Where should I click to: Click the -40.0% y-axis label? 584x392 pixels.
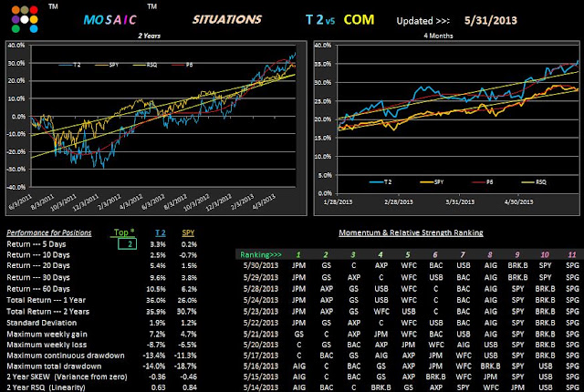click(x=16, y=187)
